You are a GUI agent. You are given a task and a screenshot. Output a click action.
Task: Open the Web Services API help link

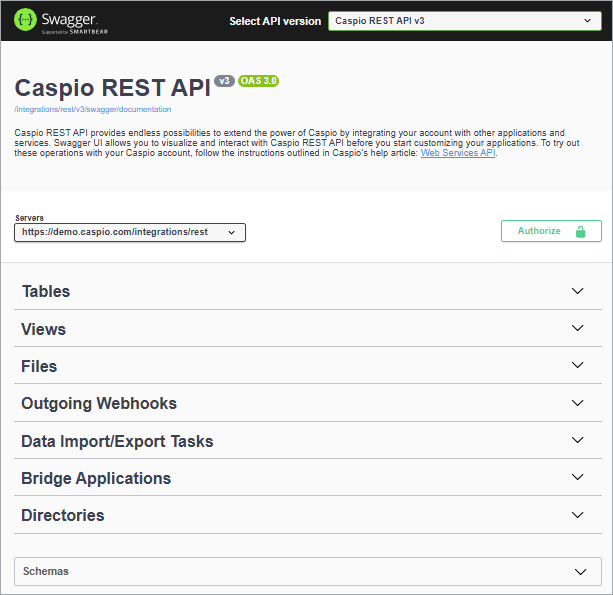(x=458, y=153)
